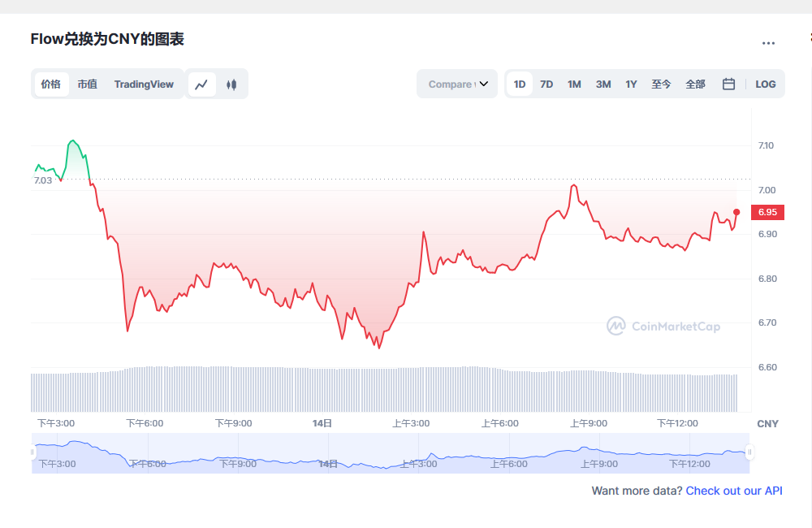Viewport: 812px width, 528px height.
Task: Select the 1Y time range
Action: 631,84
